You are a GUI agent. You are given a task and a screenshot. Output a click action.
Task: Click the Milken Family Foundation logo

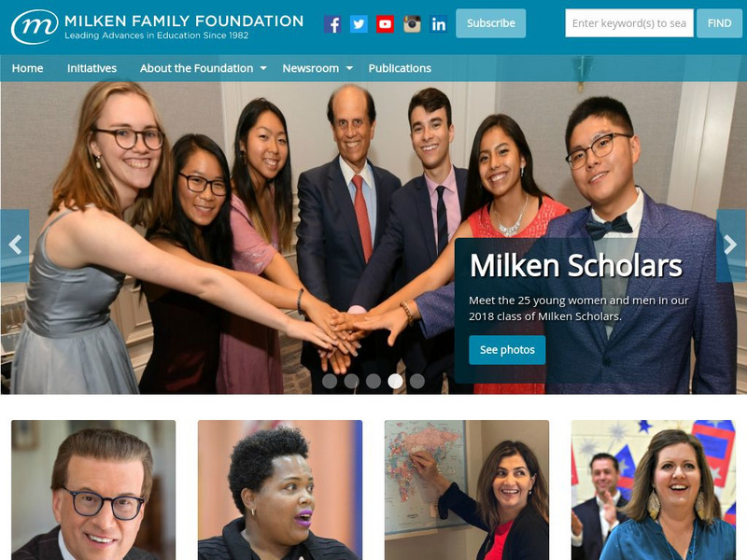pos(157,27)
